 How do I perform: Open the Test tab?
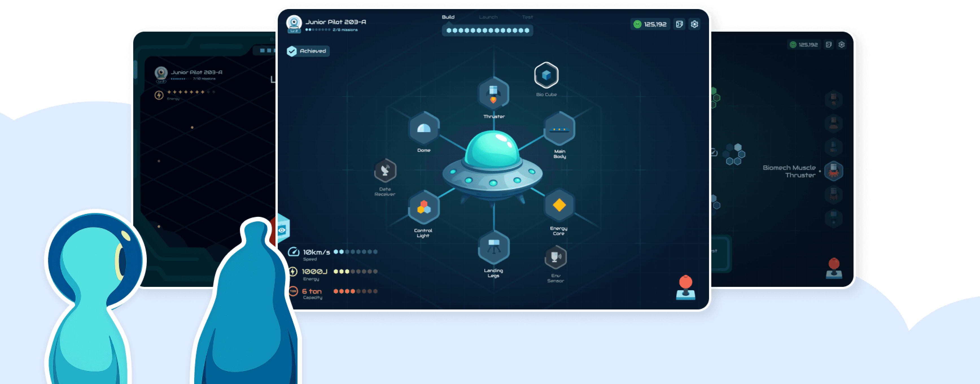tap(527, 17)
